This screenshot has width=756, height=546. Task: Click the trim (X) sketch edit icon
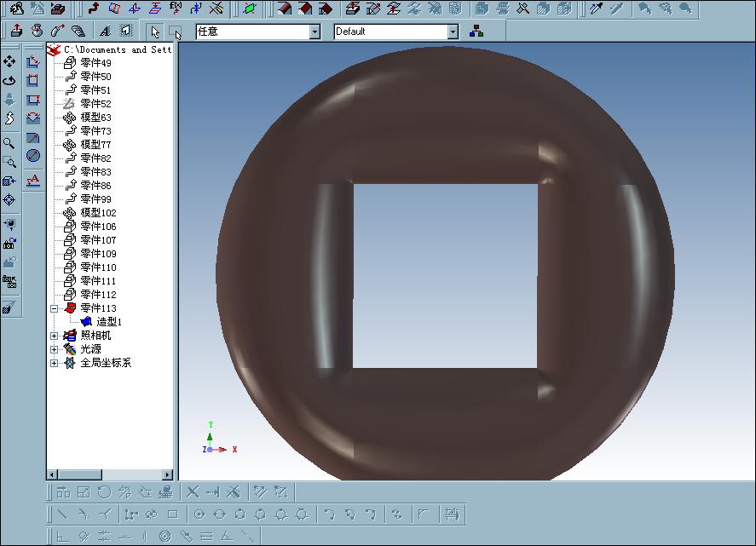[193, 492]
